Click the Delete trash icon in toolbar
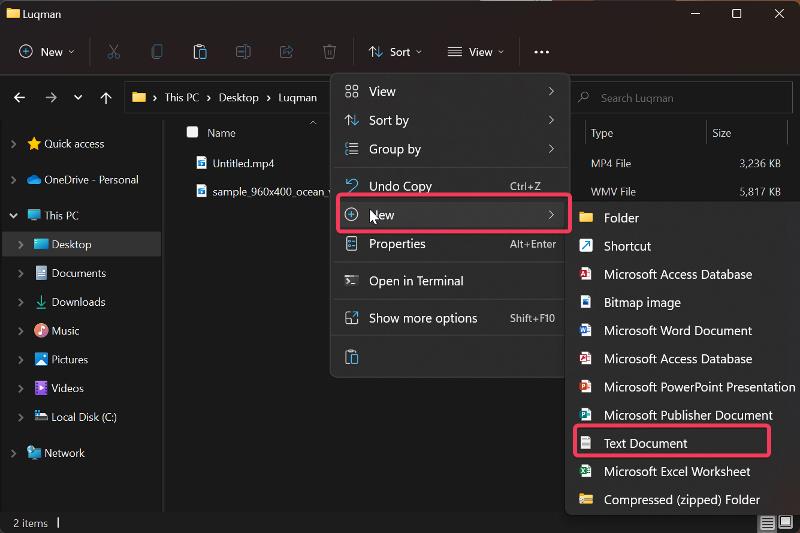Viewport: 800px width, 533px height. [x=329, y=52]
